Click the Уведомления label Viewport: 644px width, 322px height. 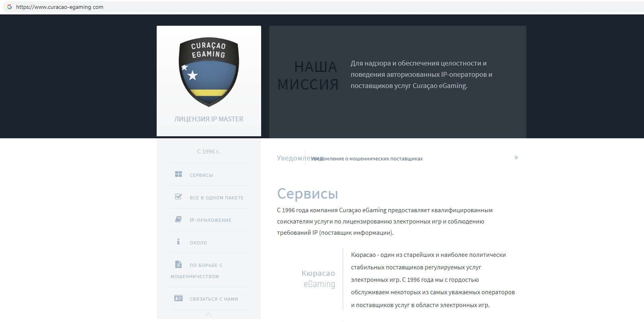point(300,158)
